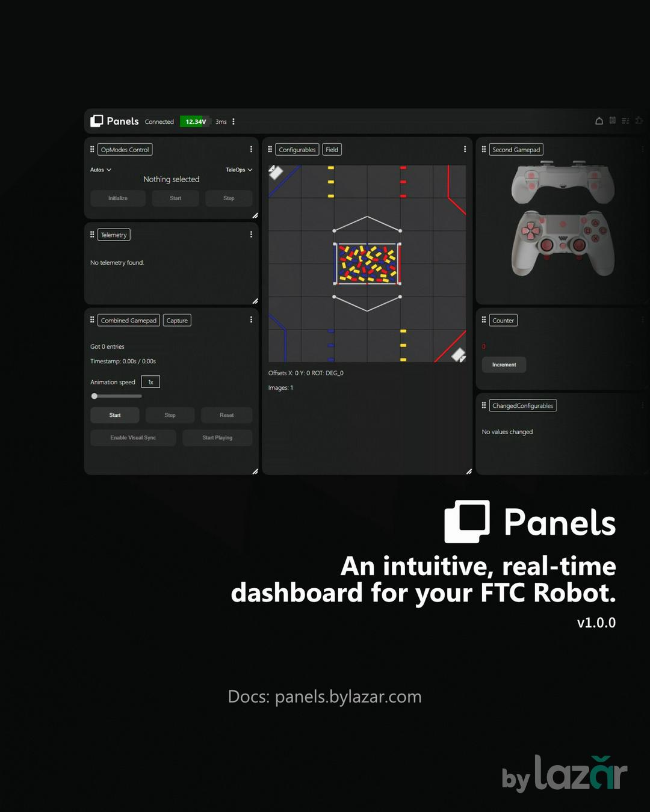
Task: Click the resize handle of the Field panel
Action: pyautogui.click(x=469, y=472)
